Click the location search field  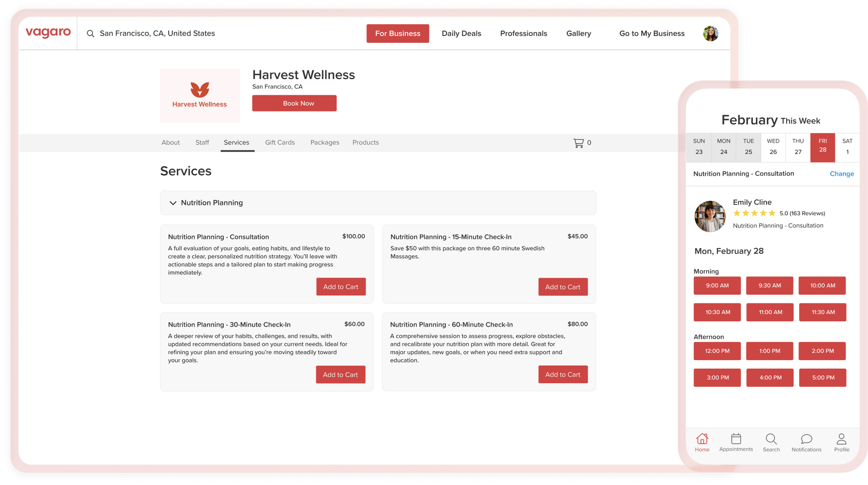click(157, 33)
